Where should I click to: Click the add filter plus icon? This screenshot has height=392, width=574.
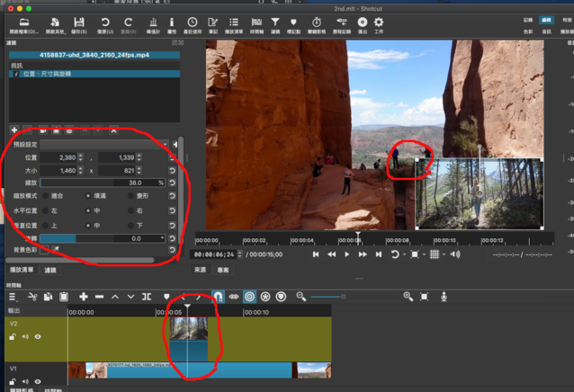[x=13, y=131]
